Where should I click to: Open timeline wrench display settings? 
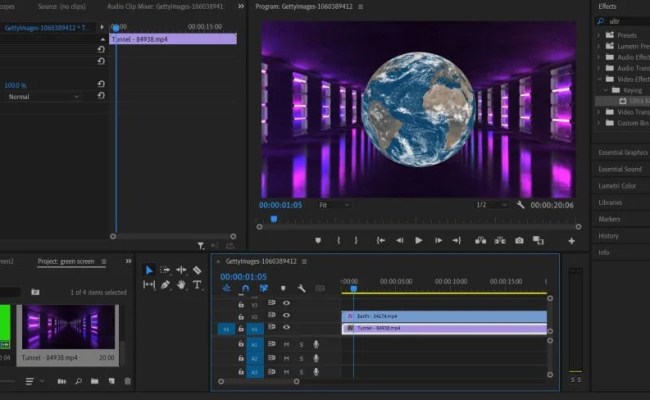tap(301, 288)
